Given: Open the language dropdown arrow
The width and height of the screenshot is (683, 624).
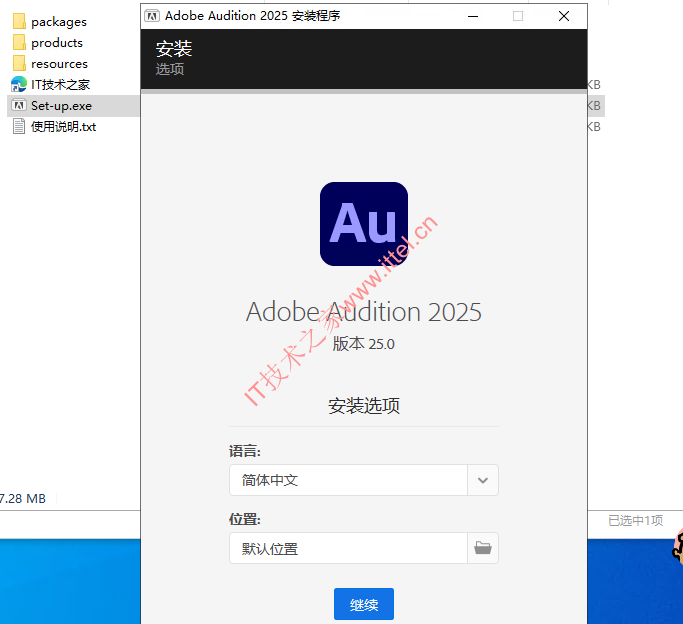Looking at the screenshot, I should 483,480.
